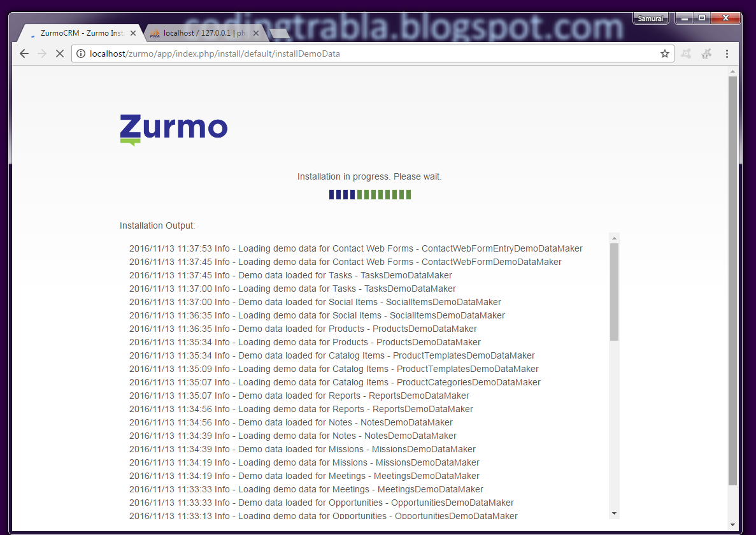Click the second extension icon before the menu

pos(706,53)
